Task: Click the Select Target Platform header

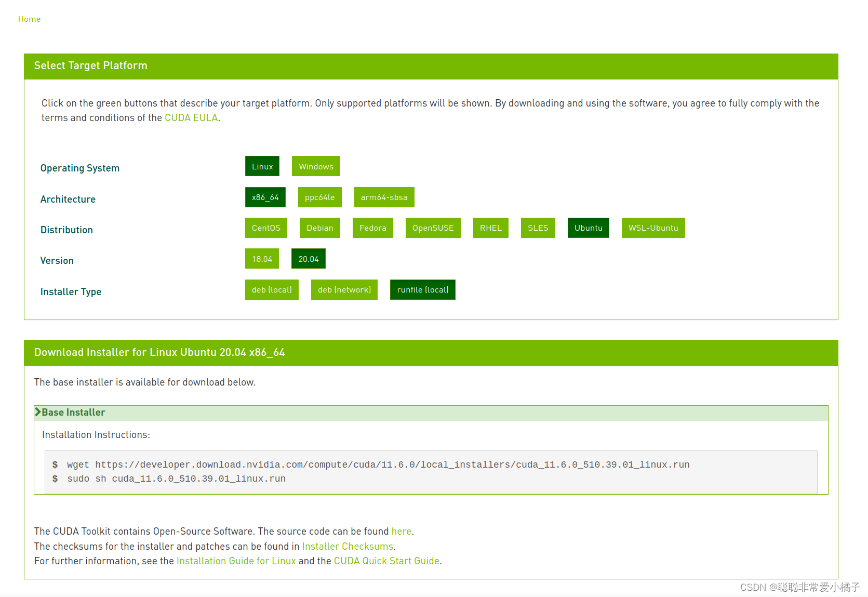Action: (431, 66)
